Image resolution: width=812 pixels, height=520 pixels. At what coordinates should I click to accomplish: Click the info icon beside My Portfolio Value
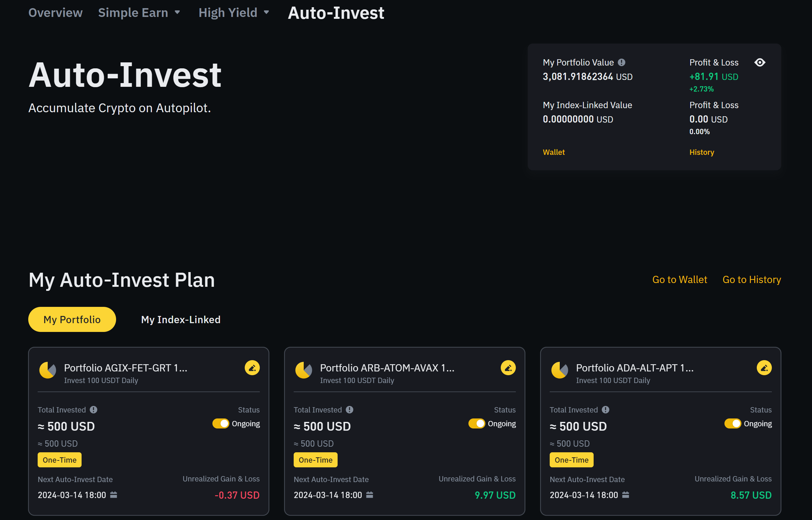[622, 62]
